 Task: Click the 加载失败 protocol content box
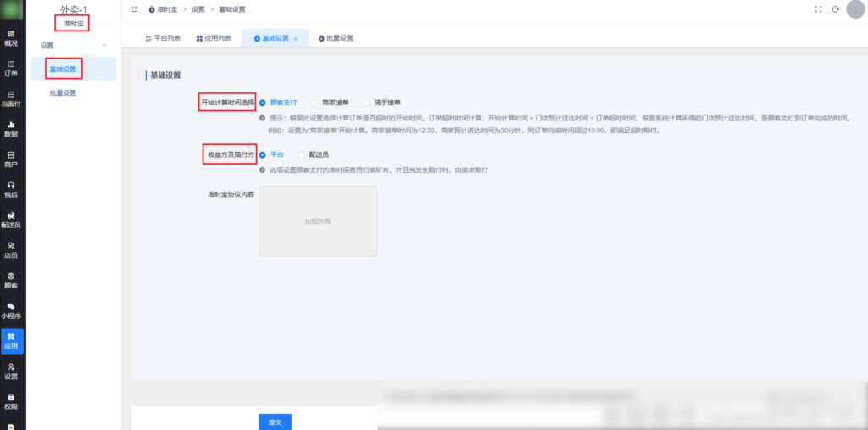click(318, 221)
